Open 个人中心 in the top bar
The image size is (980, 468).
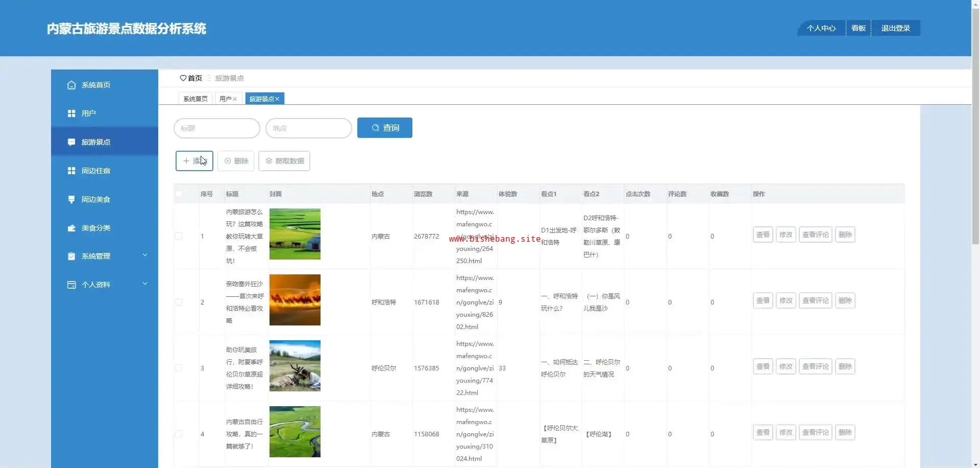pyautogui.click(x=821, y=28)
